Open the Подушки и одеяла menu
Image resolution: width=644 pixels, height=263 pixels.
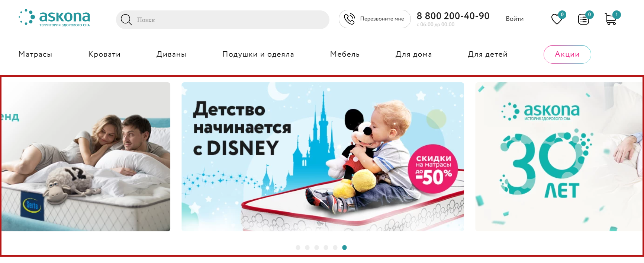pyautogui.click(x=258, y=54)
